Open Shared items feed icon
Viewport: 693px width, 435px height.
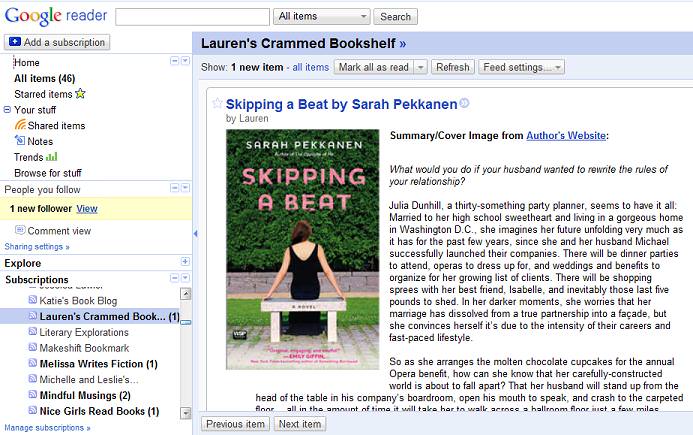[x=20, y=125]
